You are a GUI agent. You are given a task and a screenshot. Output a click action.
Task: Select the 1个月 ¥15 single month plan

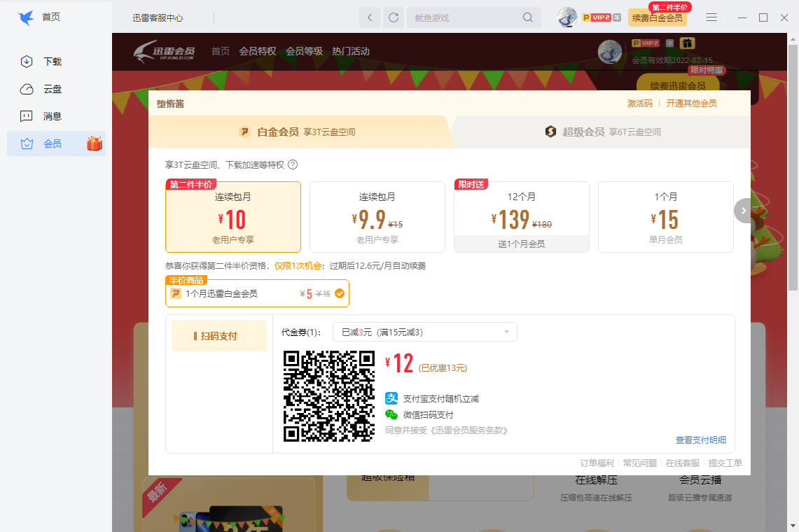click(x=665, y=217)
